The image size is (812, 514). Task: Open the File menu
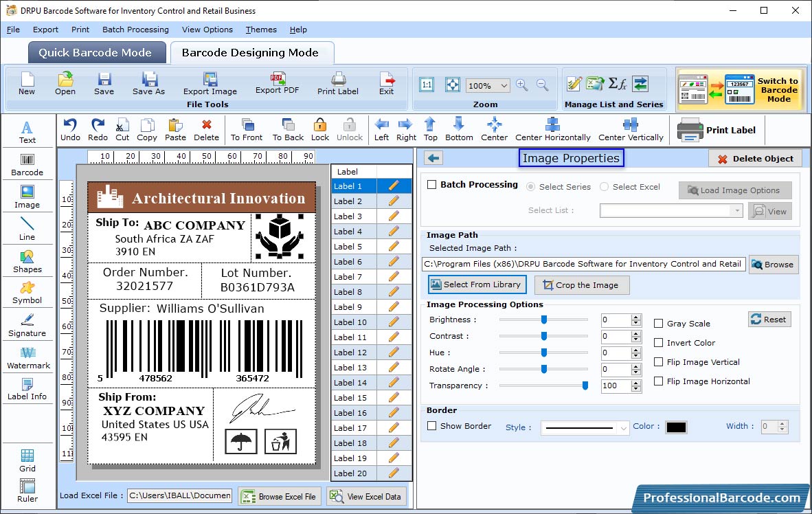click(13, 30)
